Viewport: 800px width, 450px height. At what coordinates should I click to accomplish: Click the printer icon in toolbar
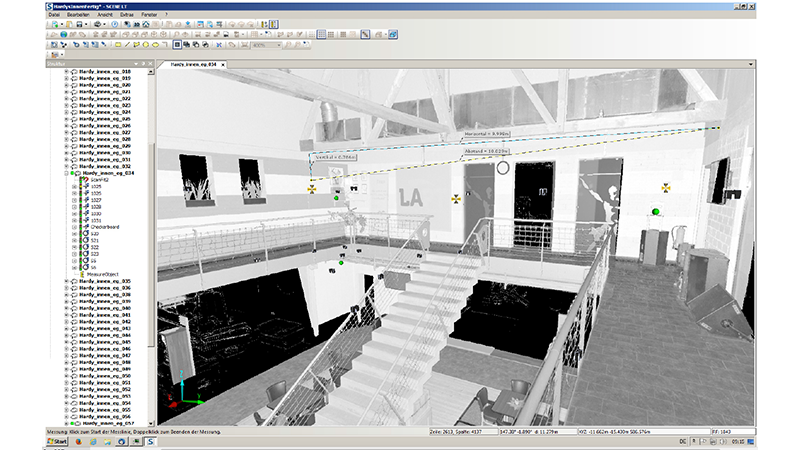[97, 24]
